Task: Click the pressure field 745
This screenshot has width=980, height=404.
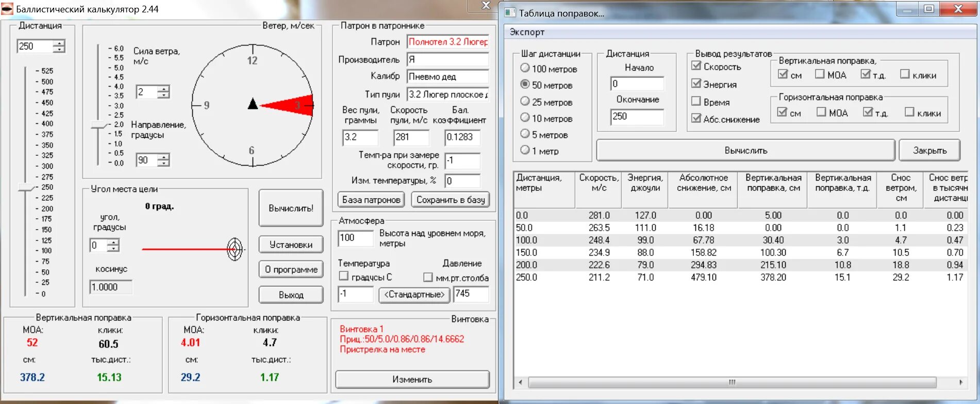Action: pos(471,294)
